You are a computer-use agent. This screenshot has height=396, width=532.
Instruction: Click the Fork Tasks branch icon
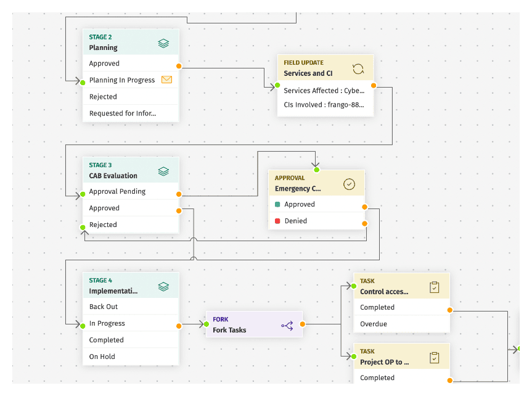[287, 325]
